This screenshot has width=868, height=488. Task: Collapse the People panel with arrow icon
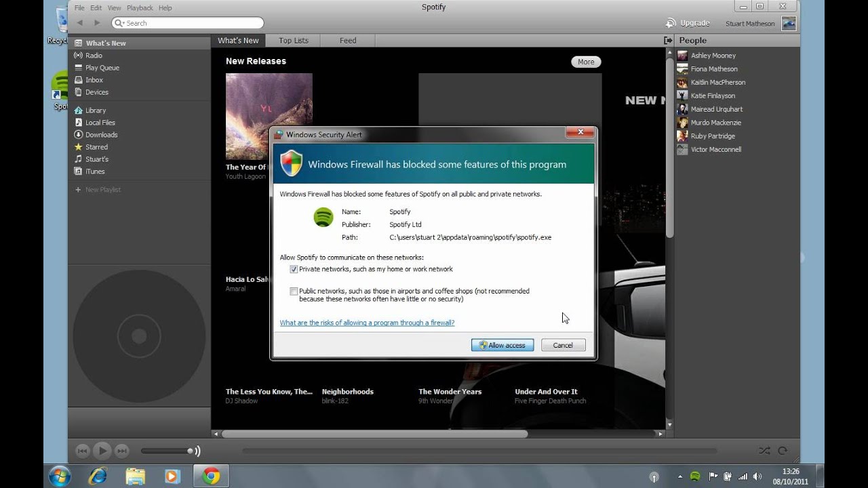pyautogui.click(x=667, y=41)
